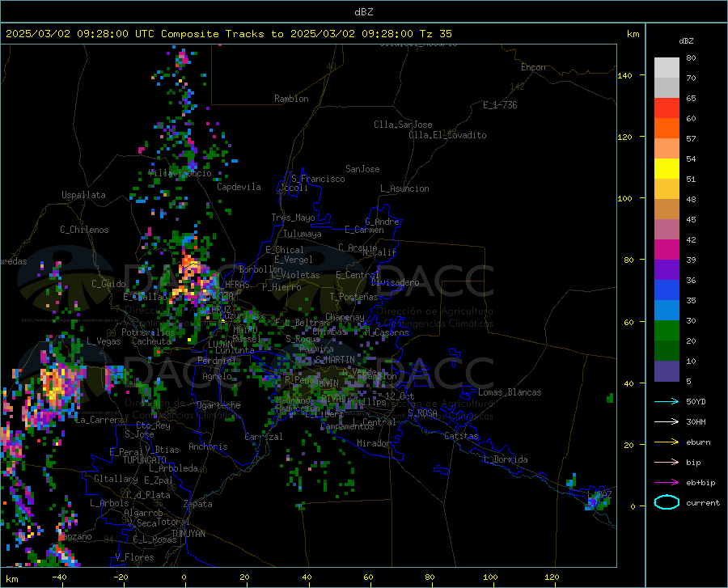Image resolution: width=728 pixels, height=588 pixels.
Task: Click the Mirador map label
Action: pos(373,443)
